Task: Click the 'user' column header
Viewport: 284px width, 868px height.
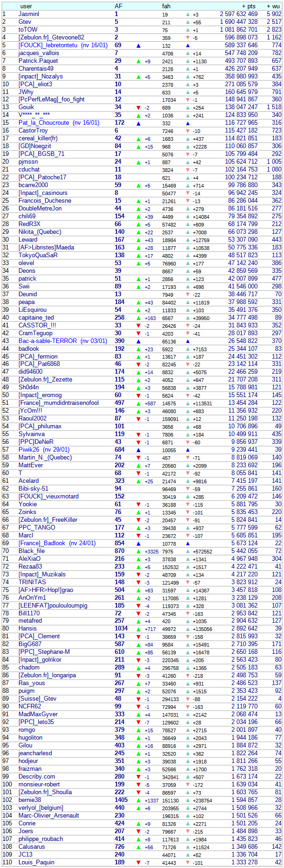Action: click(26, 6)
